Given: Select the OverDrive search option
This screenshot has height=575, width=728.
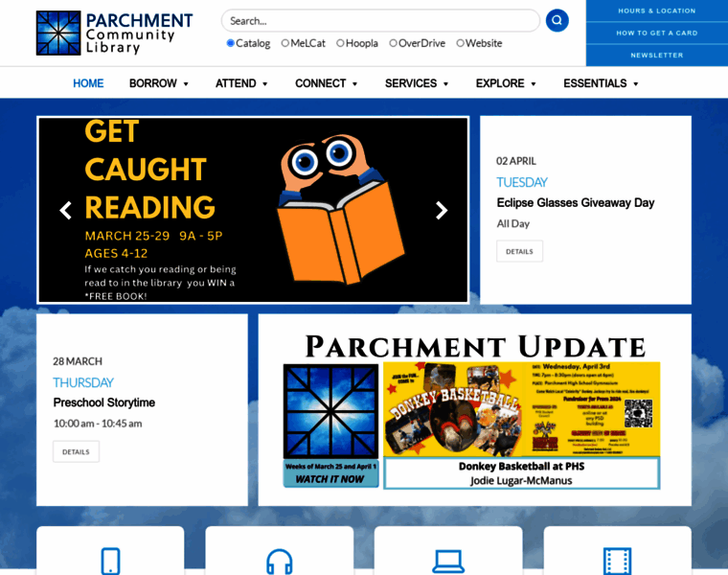Looking at the screenshot, I should pyautogui.click(x=394, y=43).
